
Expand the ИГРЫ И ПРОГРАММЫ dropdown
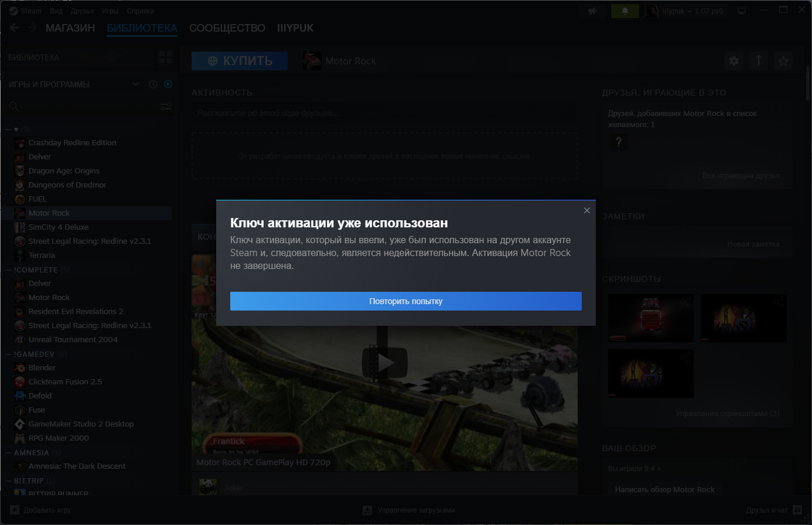pos(135,84)
